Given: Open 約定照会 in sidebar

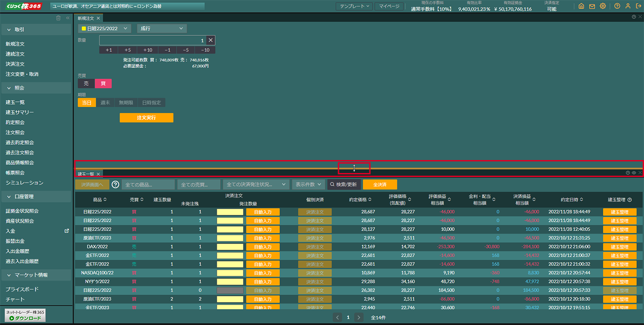Looking at the screenshot, I should 15,122.
